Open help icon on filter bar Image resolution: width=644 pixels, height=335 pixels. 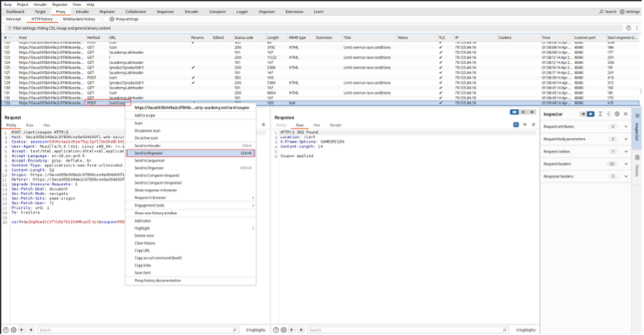tap(629, 28)
